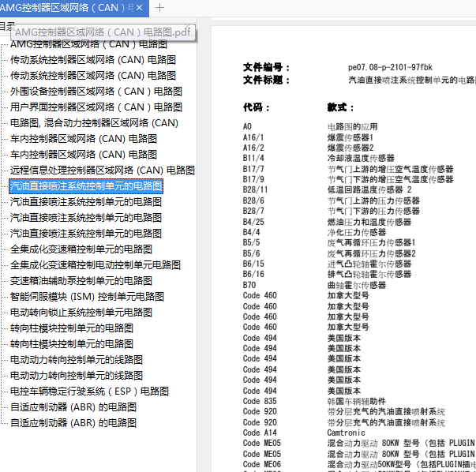Click code B28/6

(x=253, y=200)
